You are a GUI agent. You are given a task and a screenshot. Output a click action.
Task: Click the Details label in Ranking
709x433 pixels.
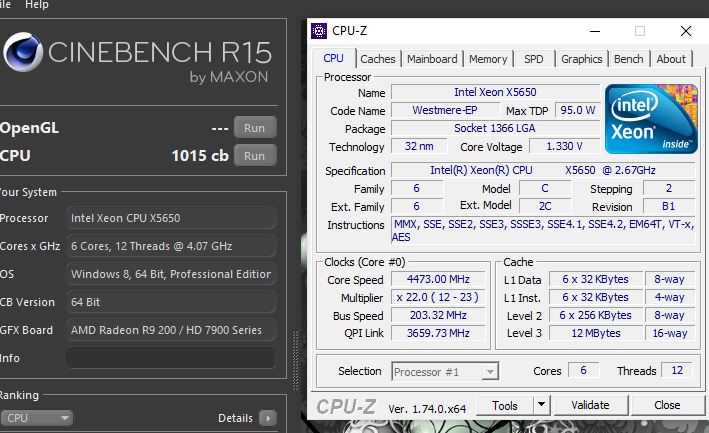235,418
